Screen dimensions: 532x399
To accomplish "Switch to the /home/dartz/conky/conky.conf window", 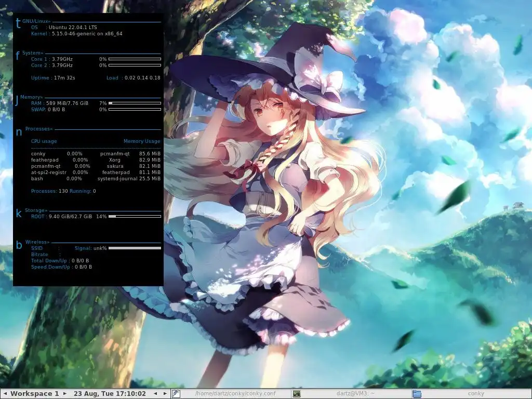I will click(235, 394).
